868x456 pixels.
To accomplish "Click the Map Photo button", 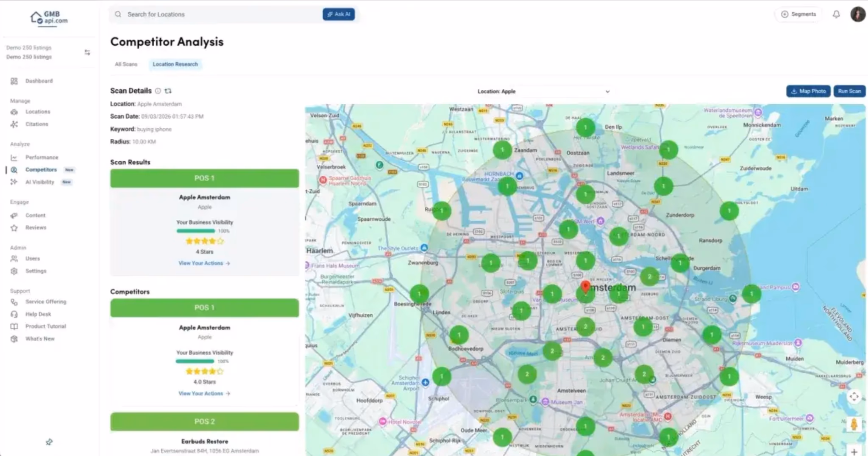I will (808, 91).
